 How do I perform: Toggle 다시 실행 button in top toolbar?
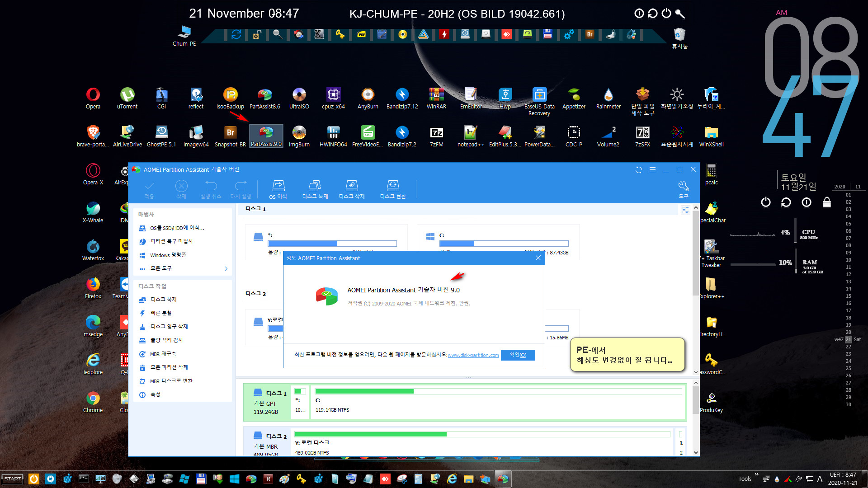241,189
